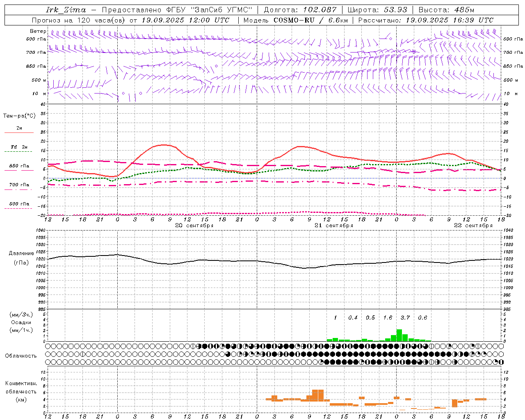The width and height of the screenshot is (525, 420).
Task: Click the date label 20 сентября
Action: pos(194,225)
